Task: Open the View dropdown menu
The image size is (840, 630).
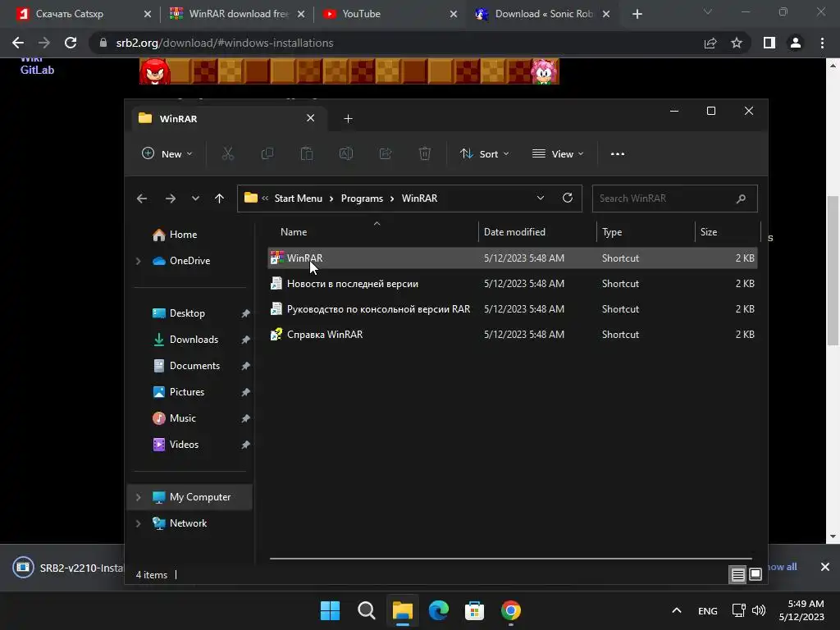Action: [558, 153]
